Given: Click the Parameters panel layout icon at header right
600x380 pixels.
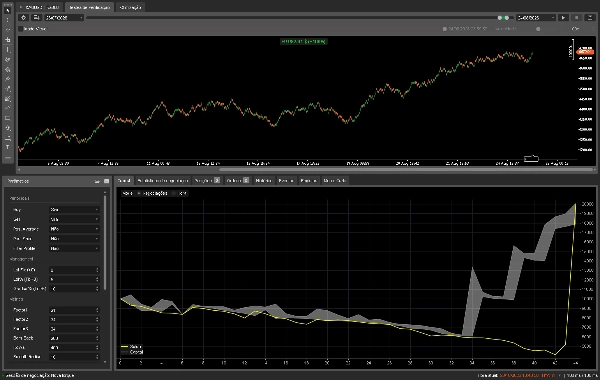Looking at the screenshot, I should tap(106, 181).
